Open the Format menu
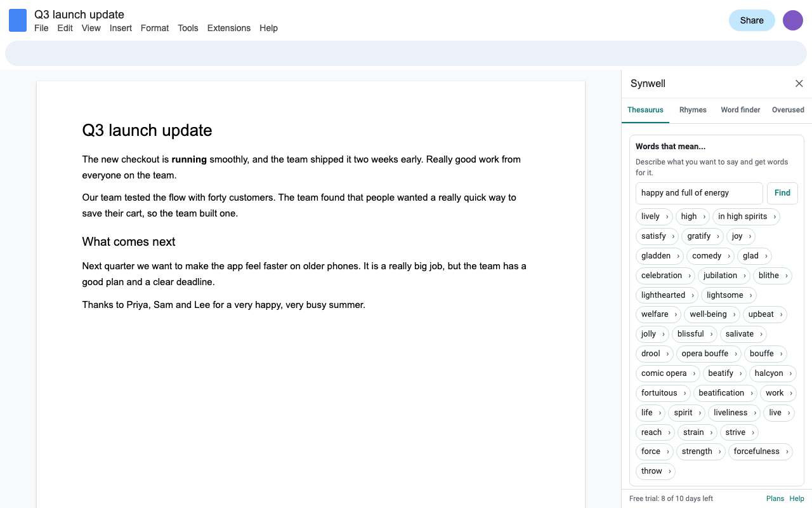The image size is (812, 508). point(155,28)
